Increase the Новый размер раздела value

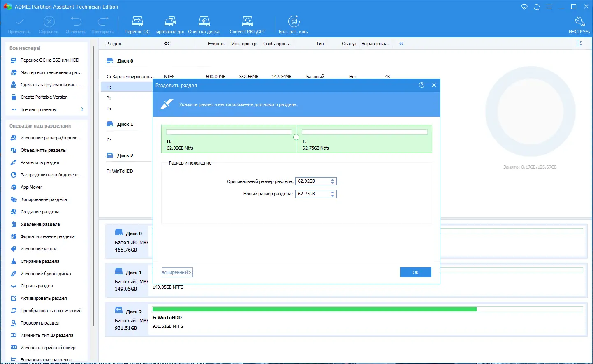(x=333, y=192)
